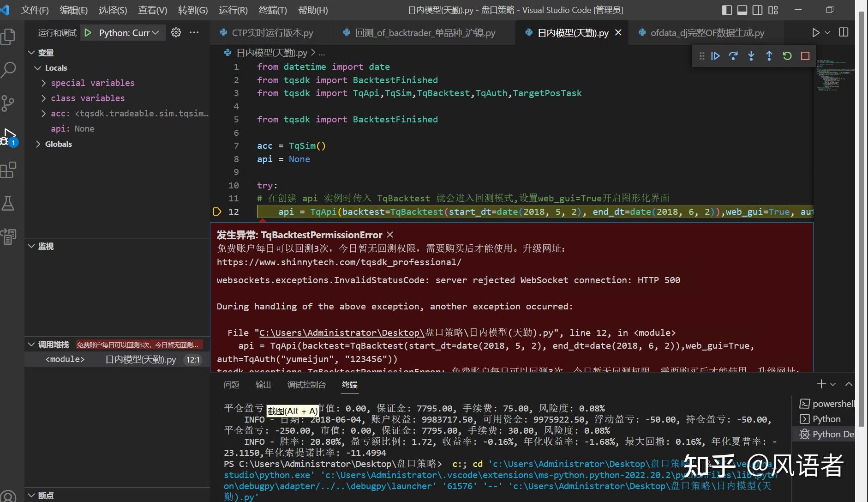Click the breadcrumb 日内模型(天勤).py
868x502 pixels.
272,53
